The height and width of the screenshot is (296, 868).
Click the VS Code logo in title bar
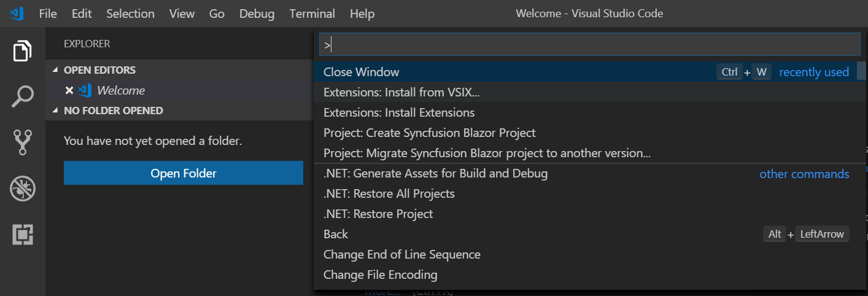pos(17,14)
